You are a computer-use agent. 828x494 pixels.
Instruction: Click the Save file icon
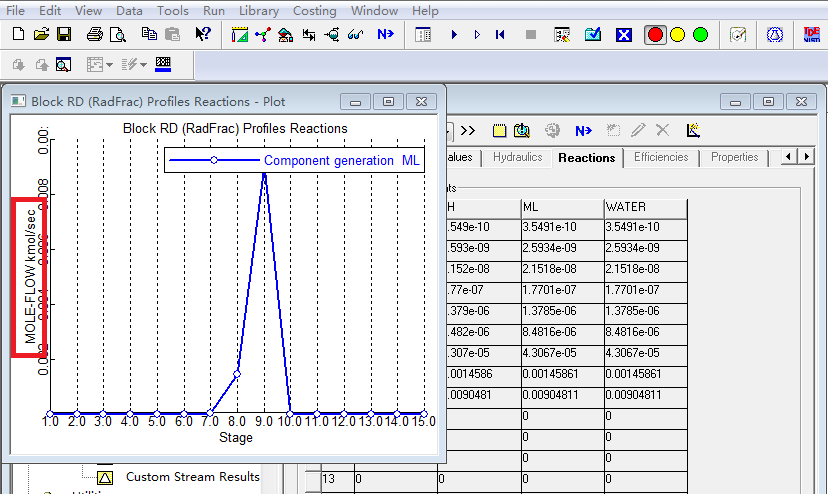(63, 35)
